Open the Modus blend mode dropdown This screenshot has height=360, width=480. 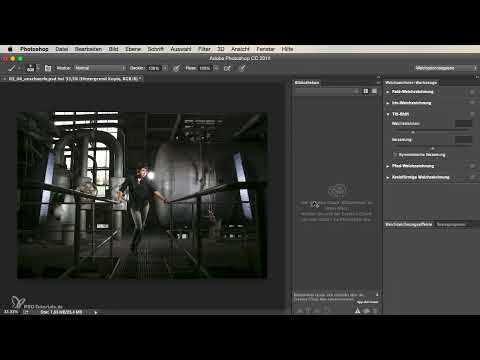(100, 68)
